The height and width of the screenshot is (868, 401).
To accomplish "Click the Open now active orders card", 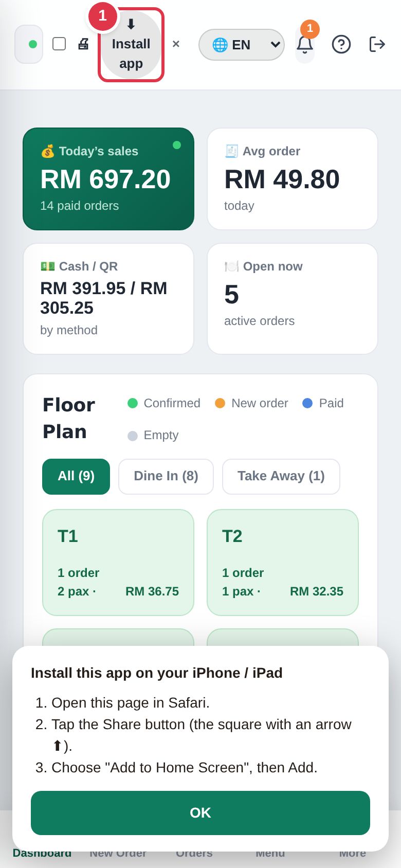I will click(293, 299).
